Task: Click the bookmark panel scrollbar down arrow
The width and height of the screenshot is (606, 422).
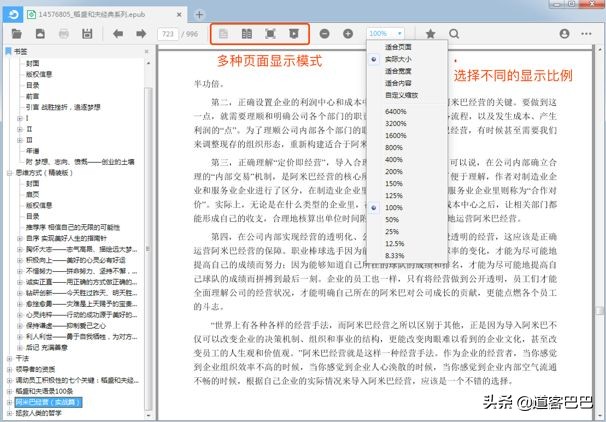Action: (149, 416)
